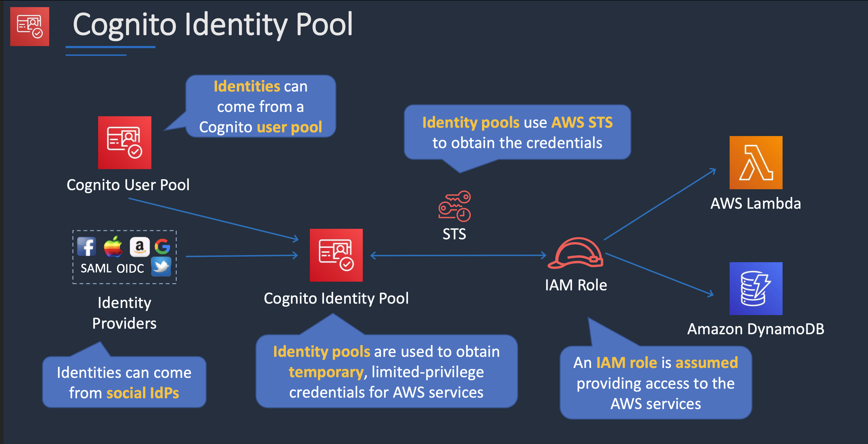This screenshot has height=444, width=868.
Task: Click the SAML label in providers box
Action: [x=96, y=268]
